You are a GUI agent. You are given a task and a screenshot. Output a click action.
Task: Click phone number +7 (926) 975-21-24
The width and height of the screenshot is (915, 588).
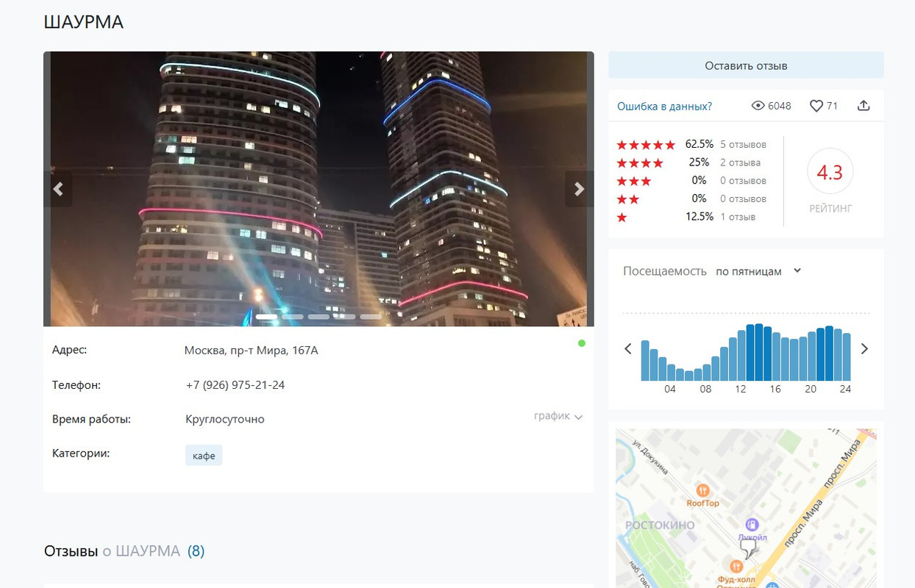click(x=235, y=385)
